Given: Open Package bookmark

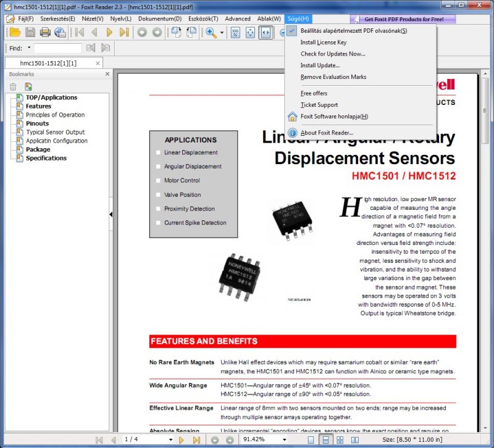Looking at the screenshot, I should tap(38, 149).
